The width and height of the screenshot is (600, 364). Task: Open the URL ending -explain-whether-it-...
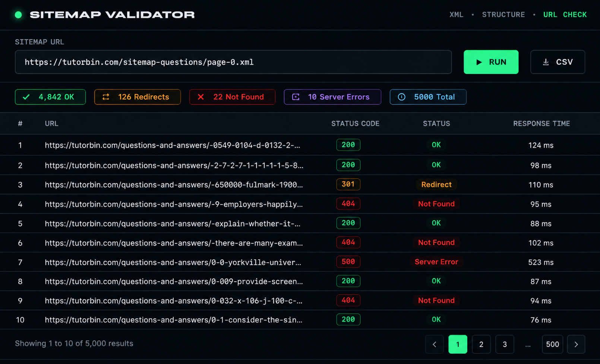click(173, 224)
